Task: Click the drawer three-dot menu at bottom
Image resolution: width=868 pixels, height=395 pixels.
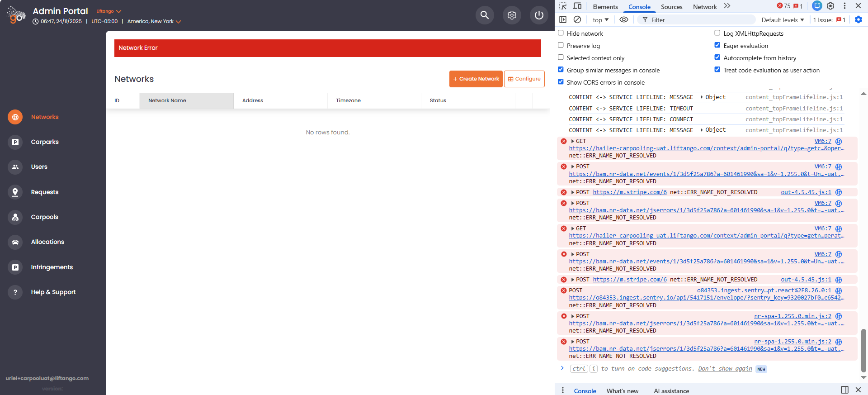Action: (563, 390)
